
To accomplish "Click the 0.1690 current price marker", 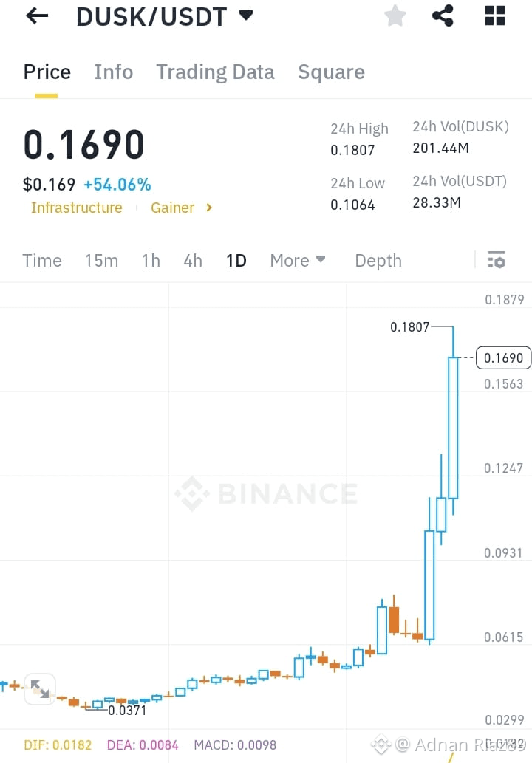I will pyautogui.click(x=503, y=358).
